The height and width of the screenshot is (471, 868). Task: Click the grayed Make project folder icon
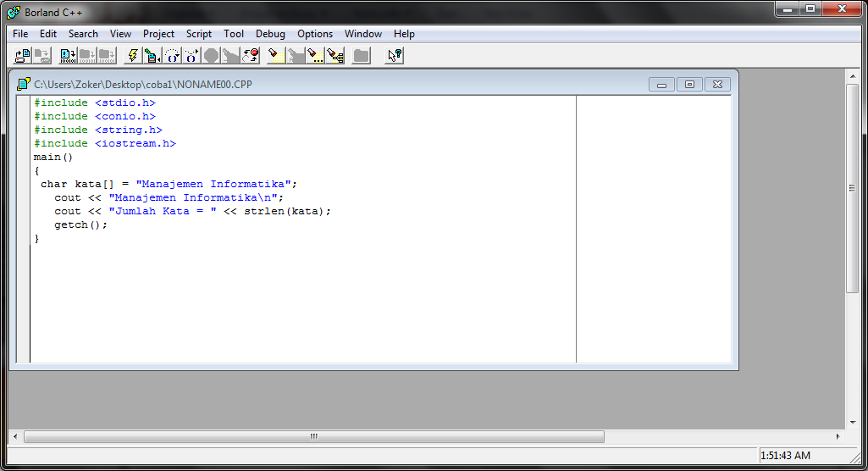(87, 55)
